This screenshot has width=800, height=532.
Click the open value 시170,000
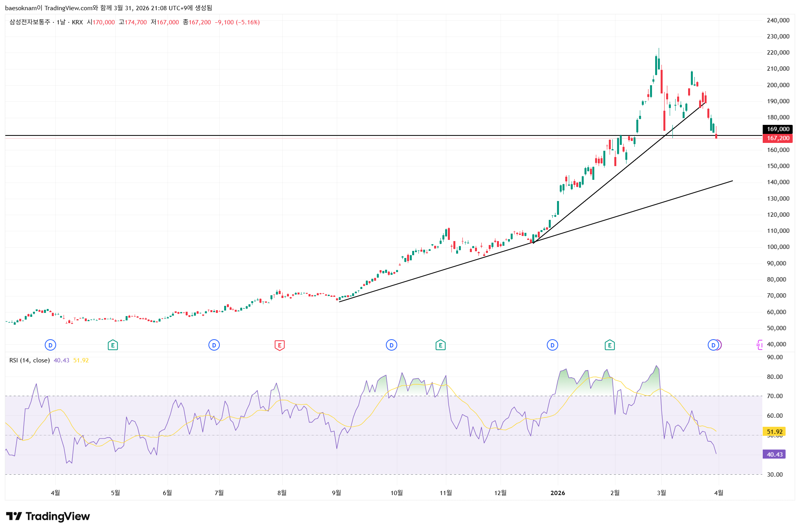coord(101,22)
